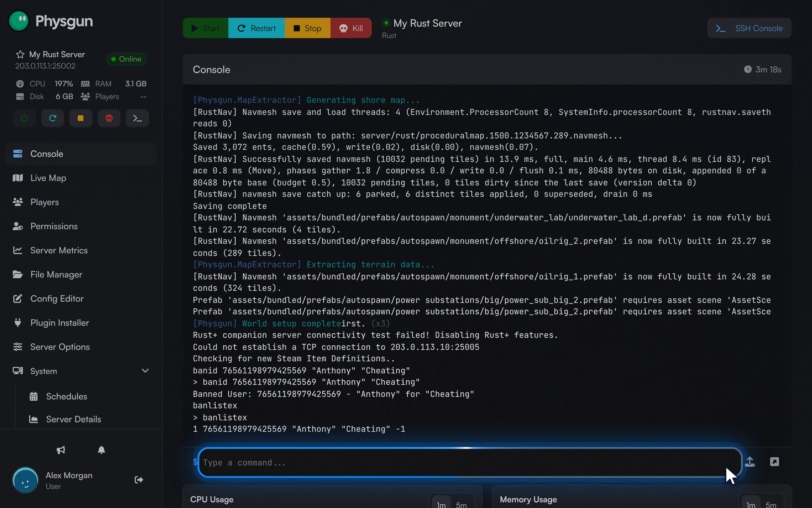Click the teal restart icon in sidebar
This screenshot has height=508, width=812.
53,118
